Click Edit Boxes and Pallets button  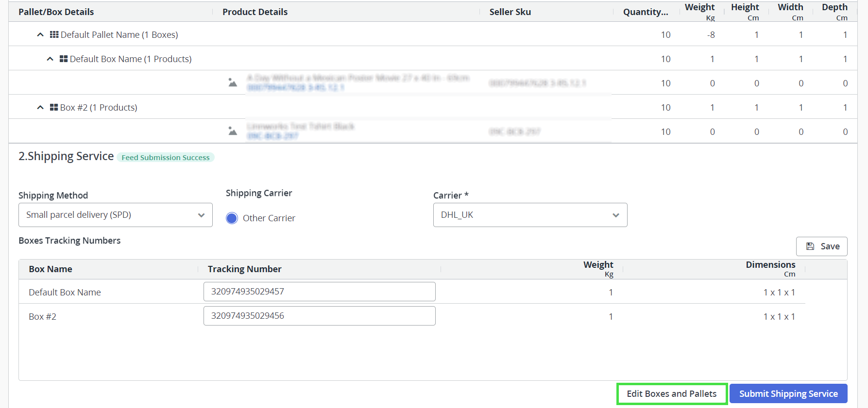point(672,394)
